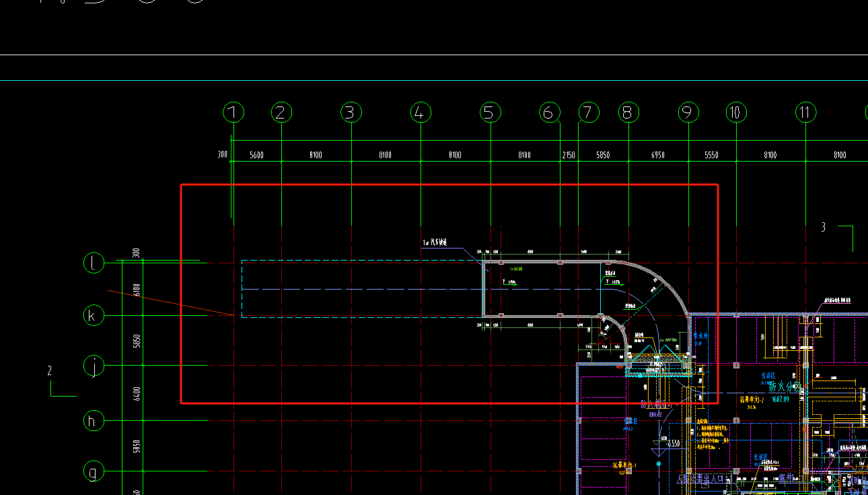This screenshot has width=868, height=495.
Task: Select vertical 5850 dimension between h and g
Action: [137, 447]
